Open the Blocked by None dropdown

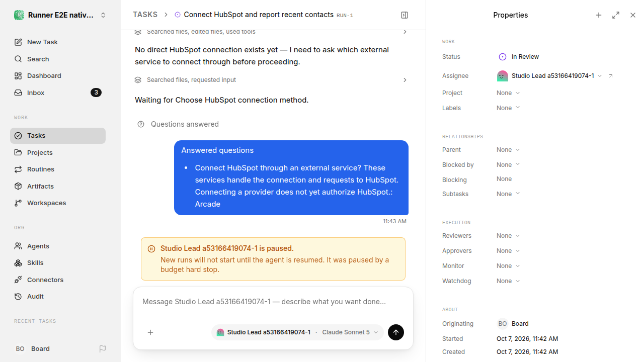(508, 165)
